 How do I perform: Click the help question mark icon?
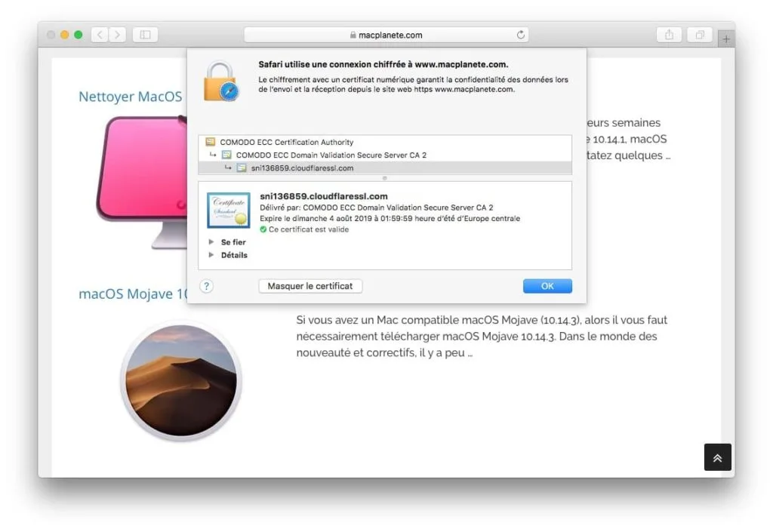(x=207, y=286)
